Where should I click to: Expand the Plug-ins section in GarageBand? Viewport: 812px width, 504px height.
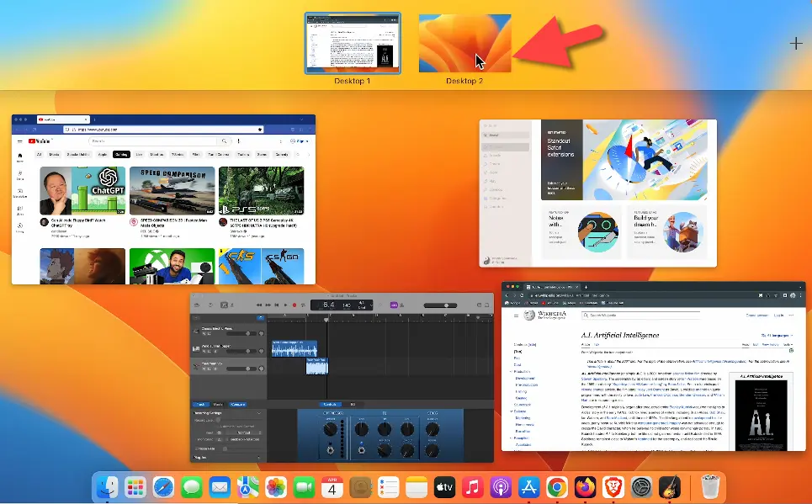(x=259, y=458)
